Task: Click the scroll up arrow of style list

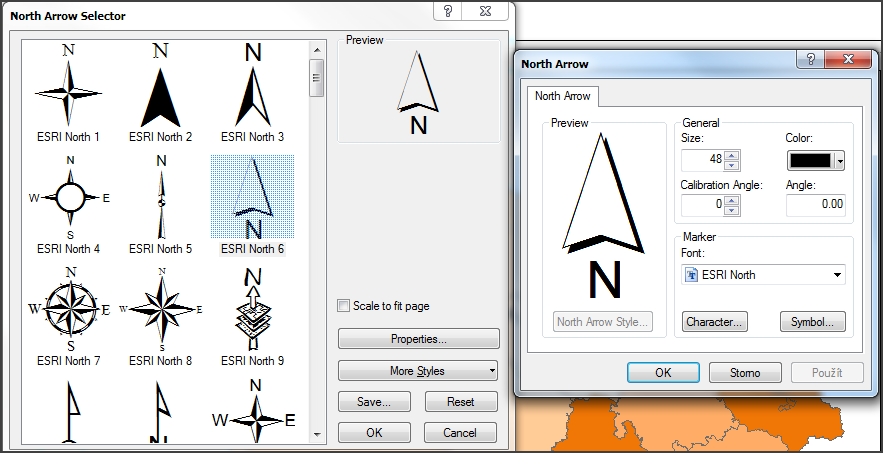Action: tap(317, 50)
